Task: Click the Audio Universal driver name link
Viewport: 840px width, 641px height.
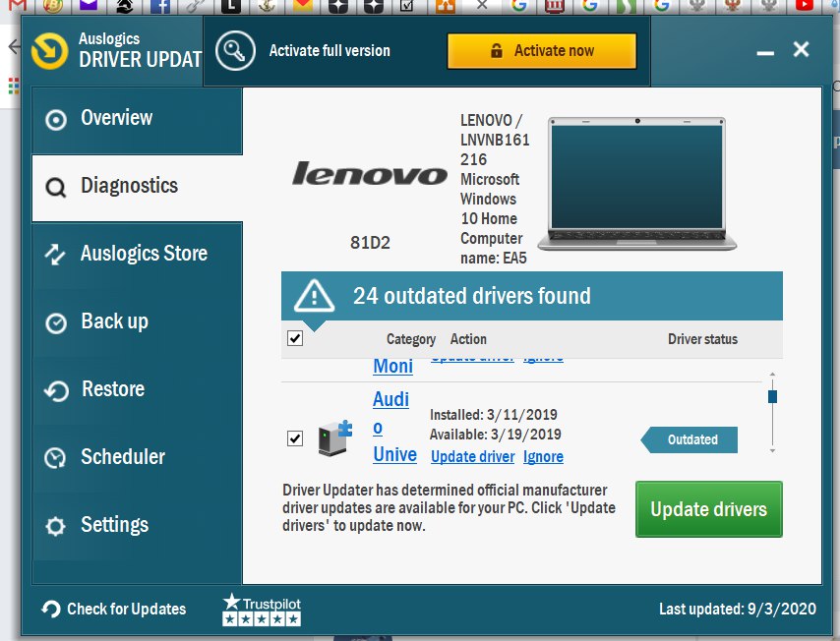Action: (394, 427)
